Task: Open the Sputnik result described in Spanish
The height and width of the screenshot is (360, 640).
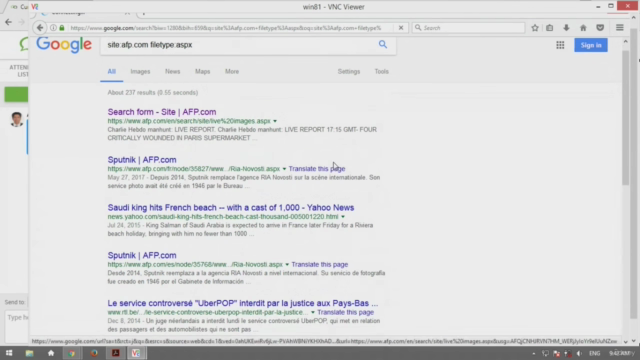Action: coord(142,255)
